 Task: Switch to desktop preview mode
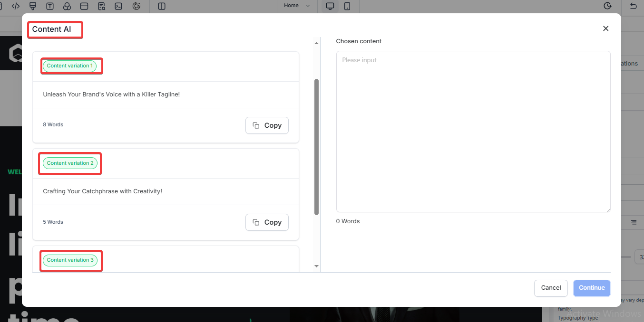(x=330, y=6)
